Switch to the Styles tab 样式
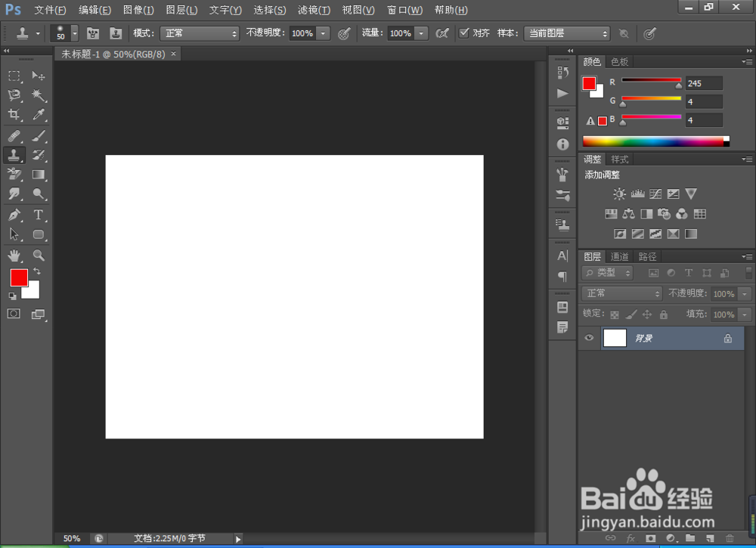 620,159
